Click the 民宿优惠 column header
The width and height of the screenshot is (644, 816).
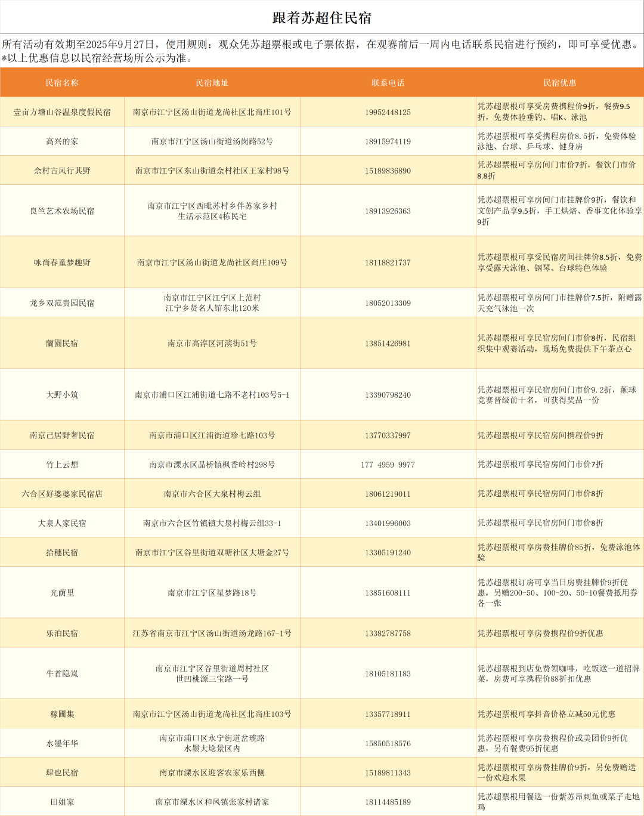click(x=559, y=83)
